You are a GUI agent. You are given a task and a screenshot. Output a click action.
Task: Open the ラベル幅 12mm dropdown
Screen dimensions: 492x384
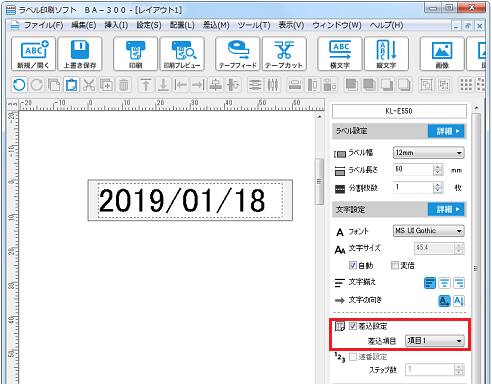click(x=429, y=153)
